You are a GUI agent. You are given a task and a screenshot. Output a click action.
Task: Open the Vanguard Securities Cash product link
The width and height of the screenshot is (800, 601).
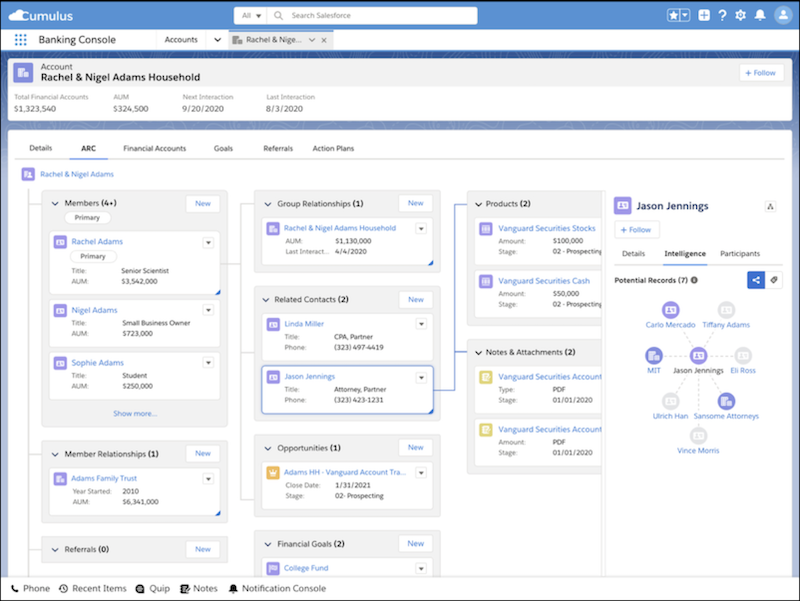(x=544, y=281)
